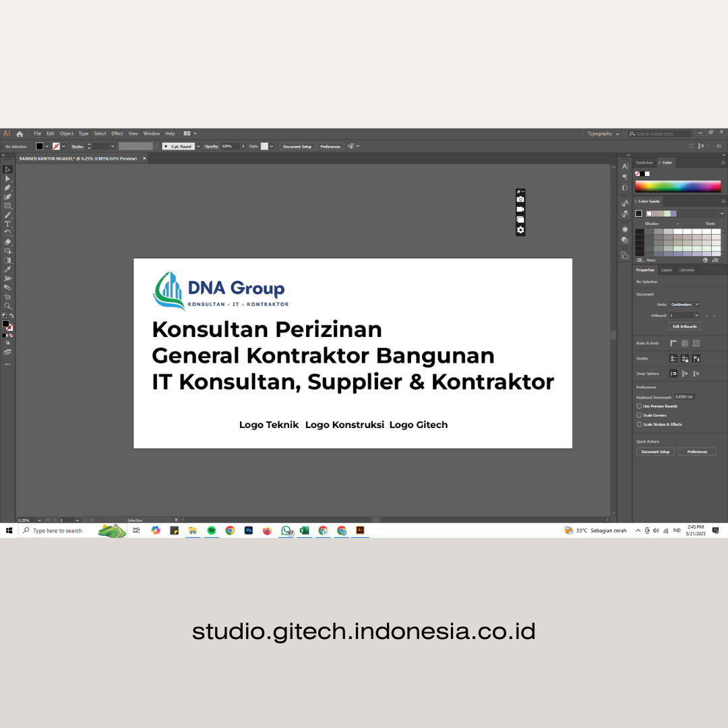Viewport: 728px width, 728px height.
Task: Switch to the Layers panel tab
Action: [666, 270]
